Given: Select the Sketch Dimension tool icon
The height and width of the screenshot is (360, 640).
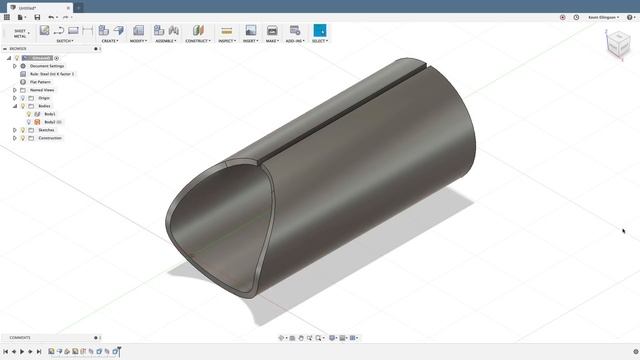Looking at the screenshot, I should 87,30.
